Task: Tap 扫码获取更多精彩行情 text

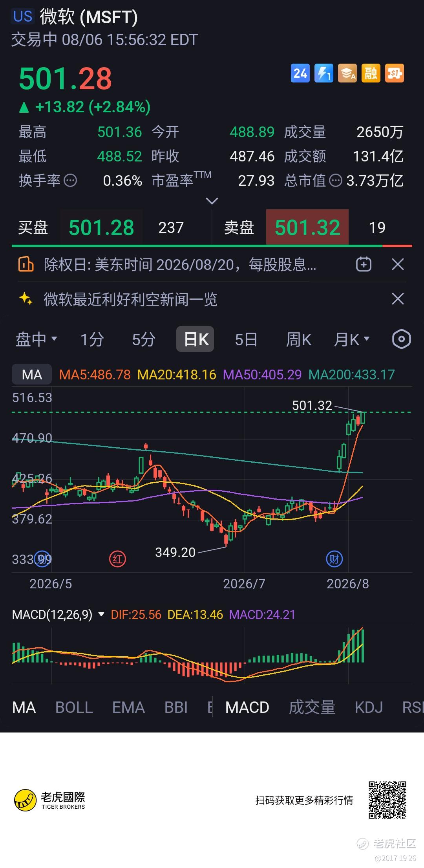Action: (x=304, y=800)
